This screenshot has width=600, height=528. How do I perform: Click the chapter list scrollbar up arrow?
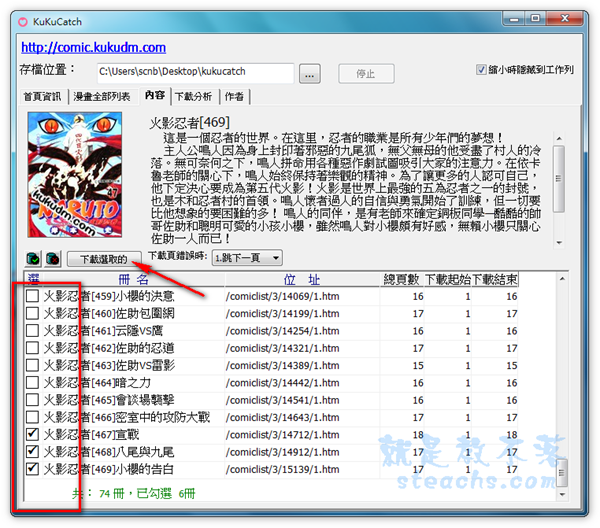[x=562, y=279]
